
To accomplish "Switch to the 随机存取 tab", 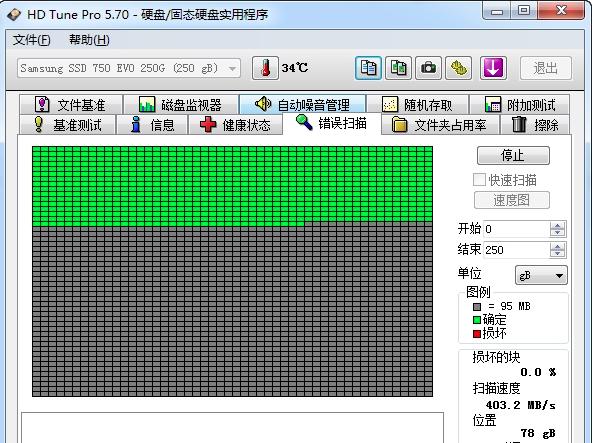I will 418,104.
